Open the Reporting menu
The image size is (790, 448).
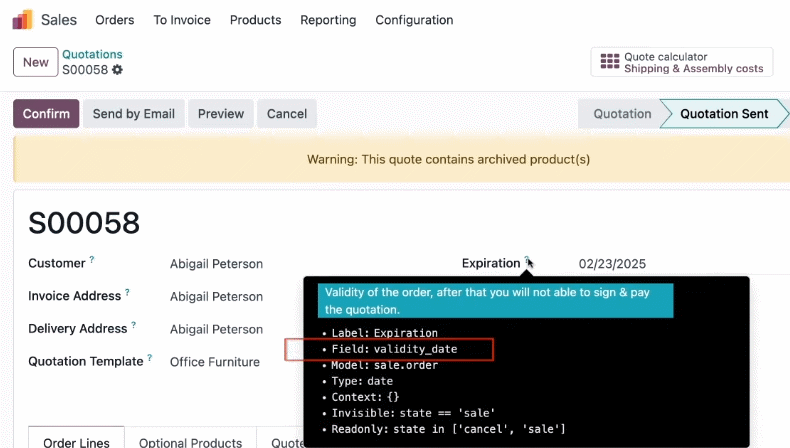pyautogui.click(x=328, y=20)
